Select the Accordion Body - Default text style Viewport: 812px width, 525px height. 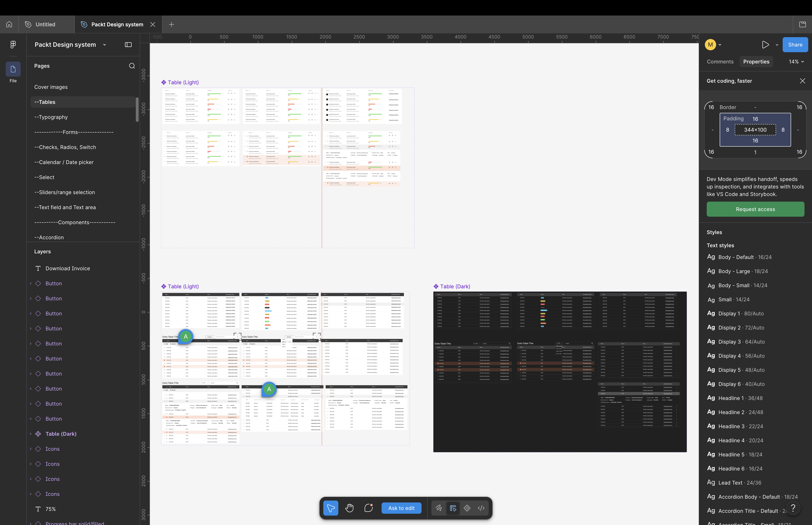point(752,497)
